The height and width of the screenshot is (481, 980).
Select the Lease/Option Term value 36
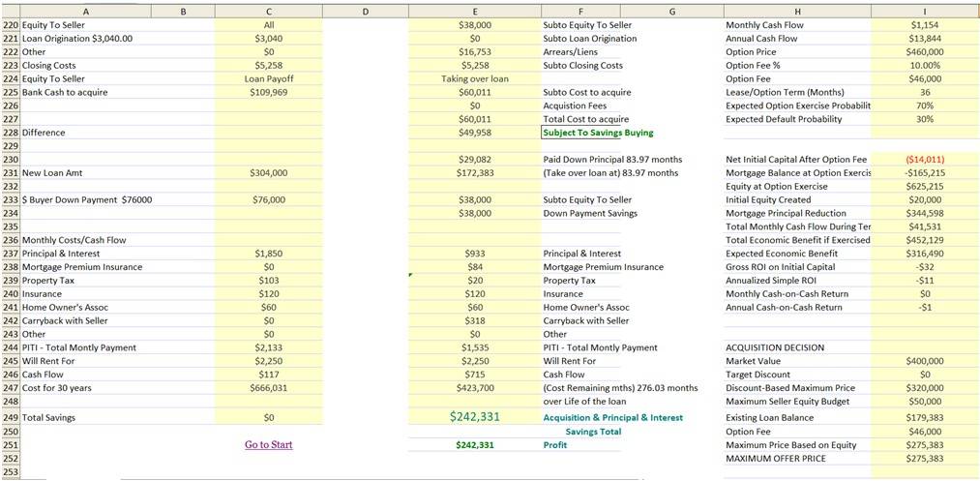[x=925, y=92]
